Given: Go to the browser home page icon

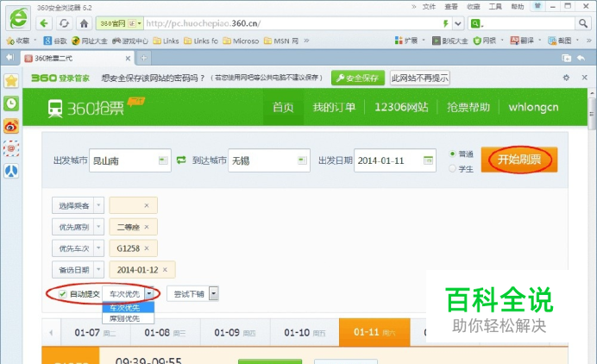Looking at the screenshot, I should [85, 23].
